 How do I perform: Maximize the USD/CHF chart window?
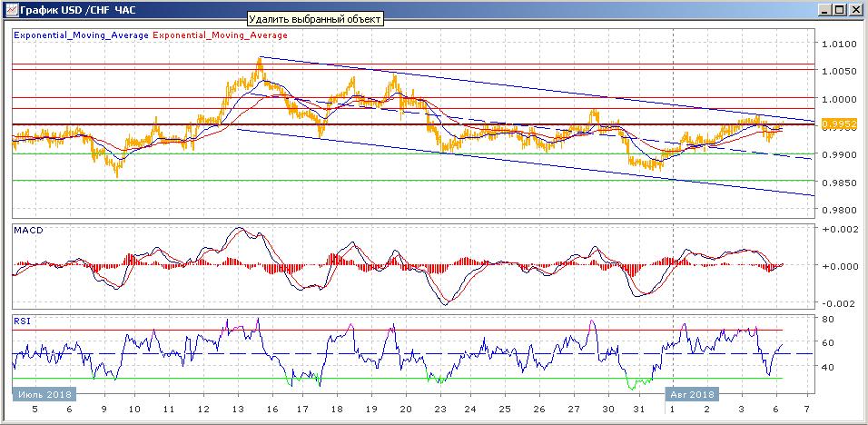point(840,10)
